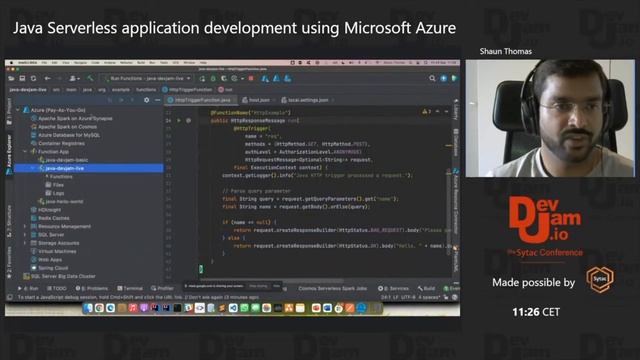Switch to the local.settings.json editor tab
The width and height of the screenshot is (640, 360).
[308, 100]
